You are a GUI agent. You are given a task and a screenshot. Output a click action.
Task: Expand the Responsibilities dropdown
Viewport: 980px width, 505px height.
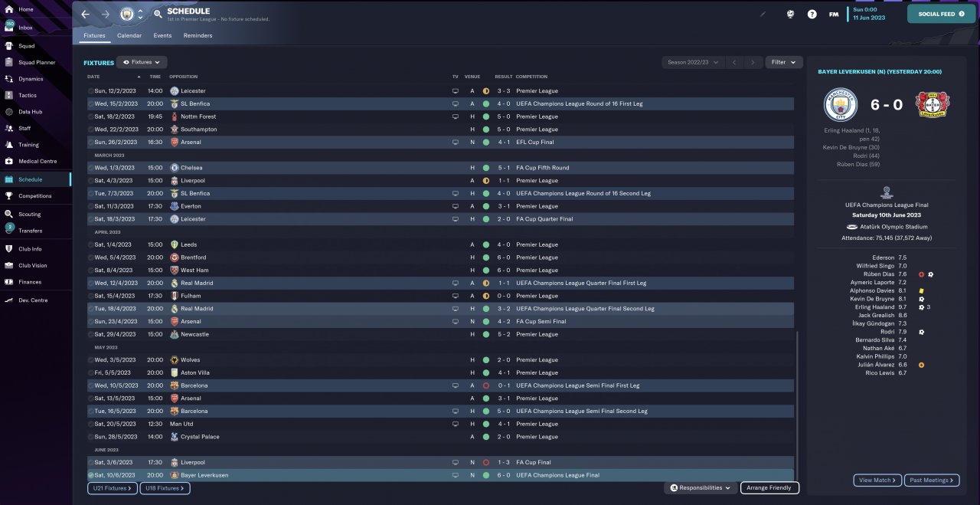tap(701, 487)
